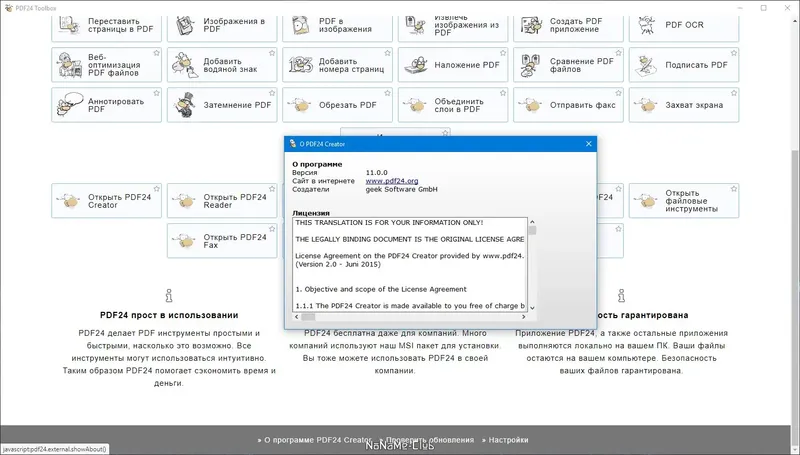This screenshot has height=455, width=800.
Task: Toggle favorite star on Аннотировать PDF tile
Action: tap(157, 93)
